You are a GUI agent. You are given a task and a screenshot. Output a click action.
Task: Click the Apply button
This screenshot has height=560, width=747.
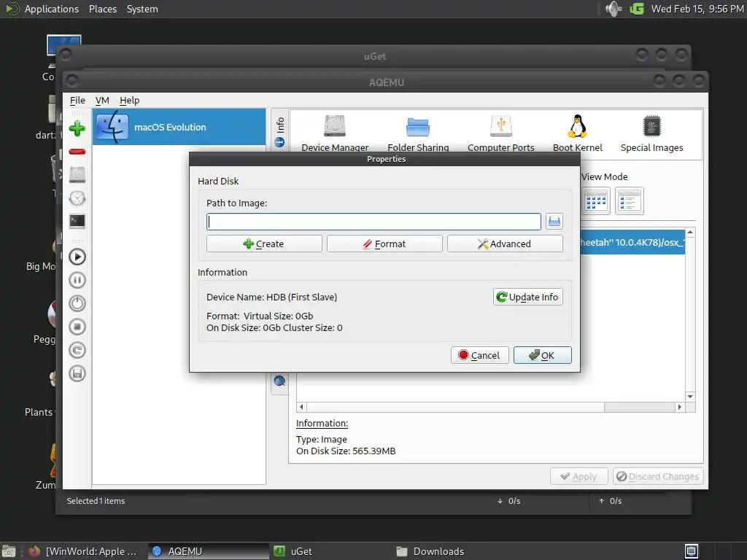578,477
